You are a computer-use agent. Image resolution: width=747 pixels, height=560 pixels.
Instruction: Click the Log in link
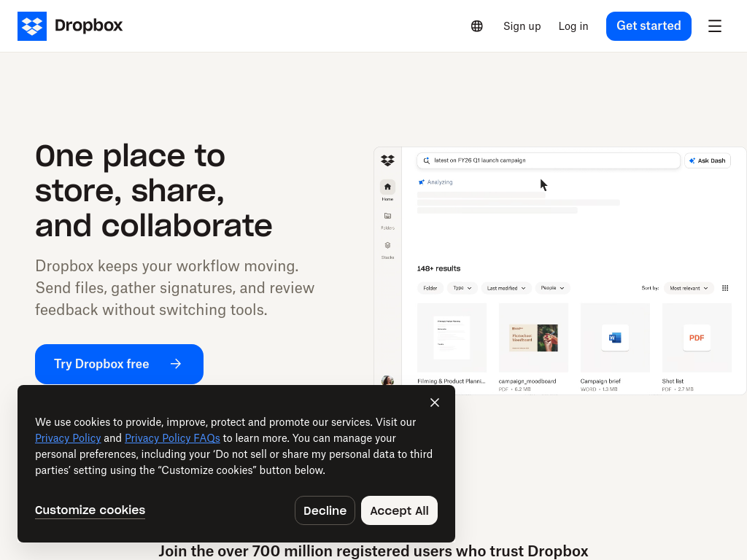pyautogui.click(x=573, y=26)
